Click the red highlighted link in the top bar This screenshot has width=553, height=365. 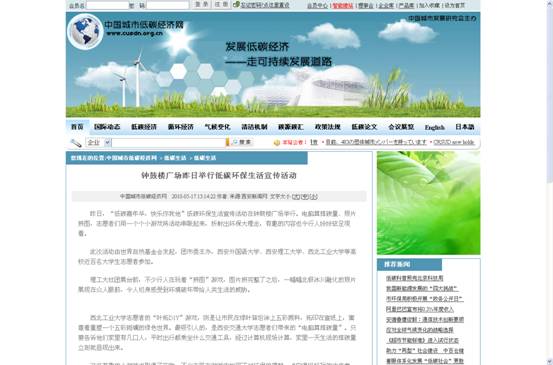[x=342, y=5]
